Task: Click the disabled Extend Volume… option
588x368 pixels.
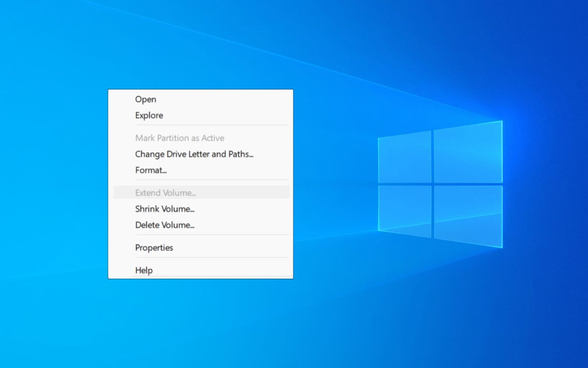Action: pos(165,193)
